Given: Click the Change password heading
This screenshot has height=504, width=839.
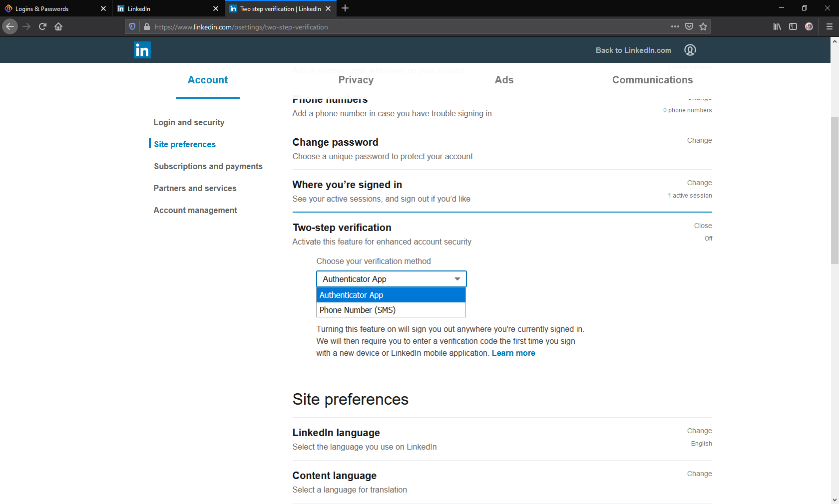Looking at the screenshot, I should 335,142.
